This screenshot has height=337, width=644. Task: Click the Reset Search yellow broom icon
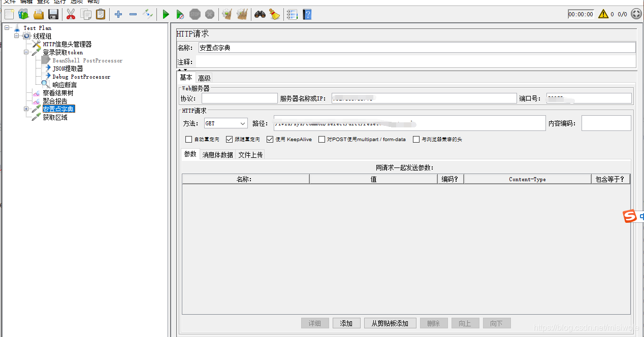click(275, 14)
